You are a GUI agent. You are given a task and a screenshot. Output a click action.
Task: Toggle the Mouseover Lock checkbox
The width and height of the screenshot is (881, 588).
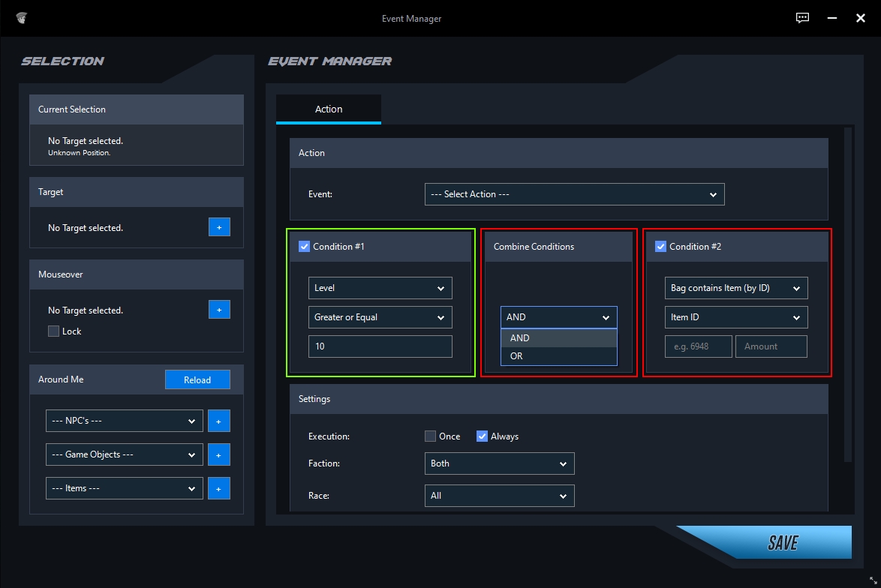[x=53, y=331]
